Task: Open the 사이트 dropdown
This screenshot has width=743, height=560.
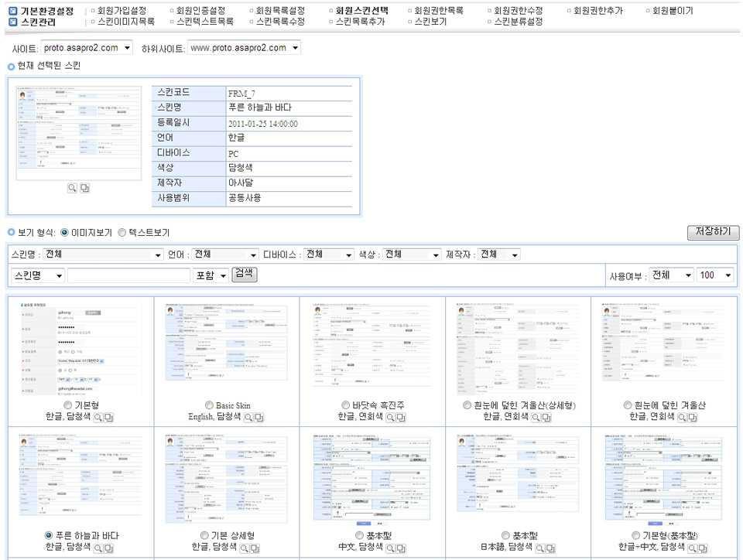Action: (x=87, y=48)
